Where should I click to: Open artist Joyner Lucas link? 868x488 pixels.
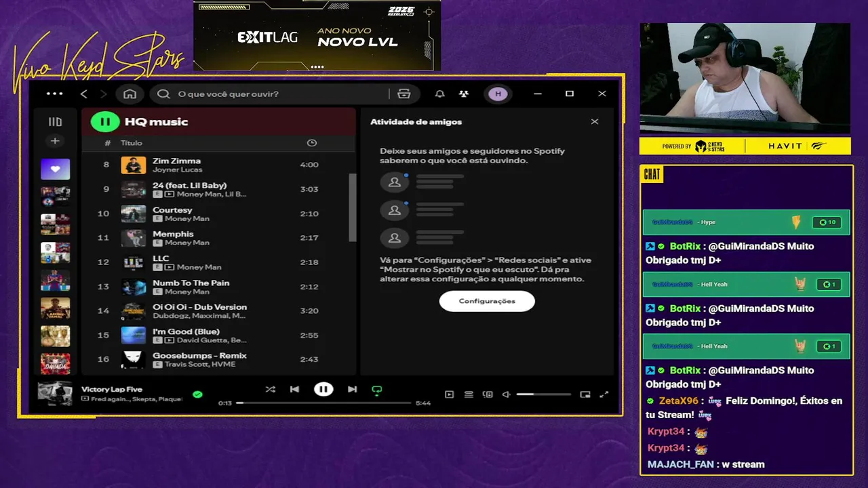point(177,169)
